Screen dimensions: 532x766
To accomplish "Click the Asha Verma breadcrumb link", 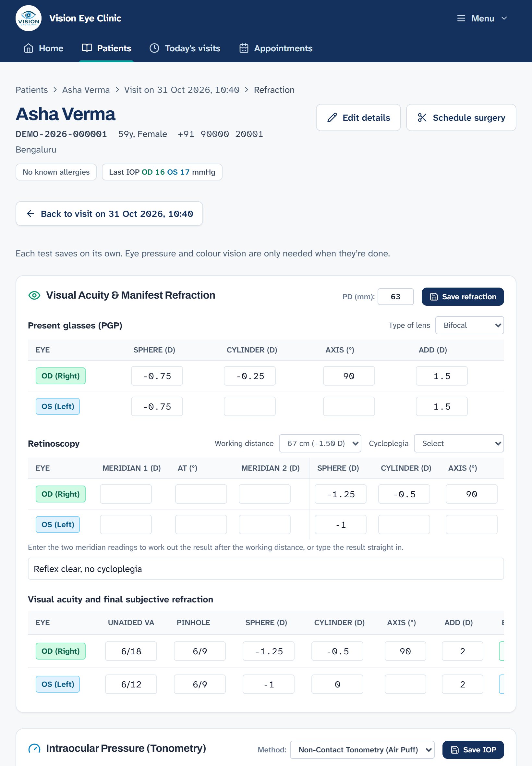I will pos(86,90).
